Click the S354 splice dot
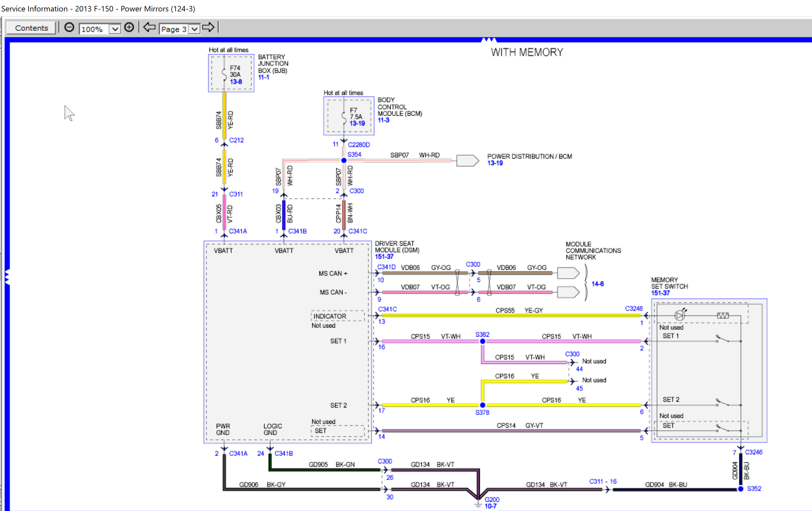Viewport: 812px width, 511px height. coord(344,160)
